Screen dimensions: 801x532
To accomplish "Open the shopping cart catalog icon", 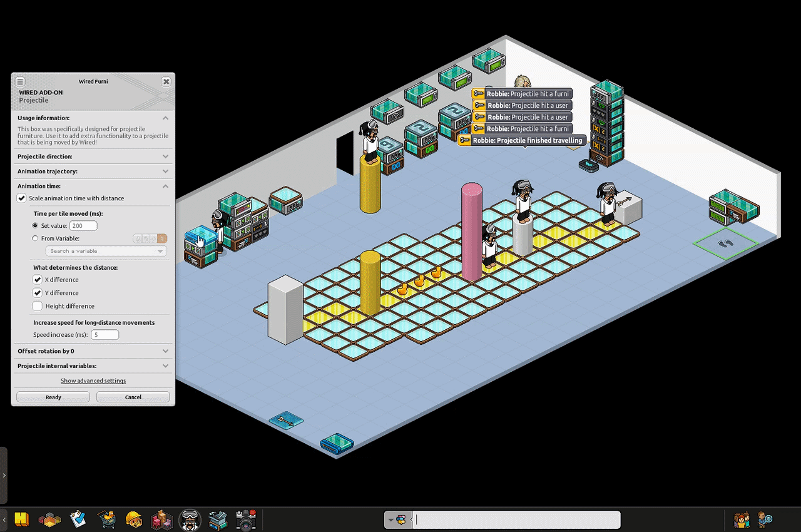I will click(106, 519).
